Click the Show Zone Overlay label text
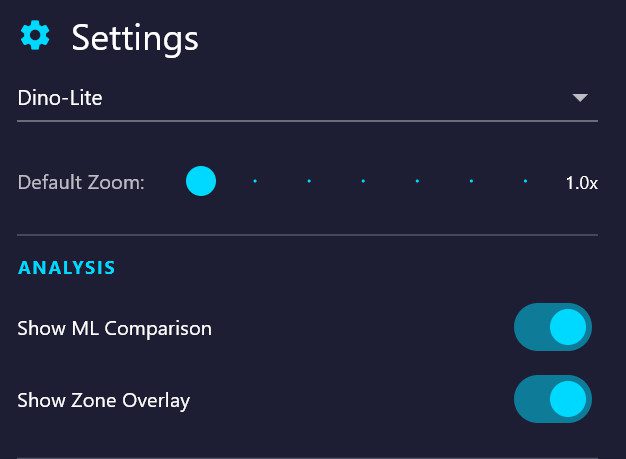 [x=103, y=401]
